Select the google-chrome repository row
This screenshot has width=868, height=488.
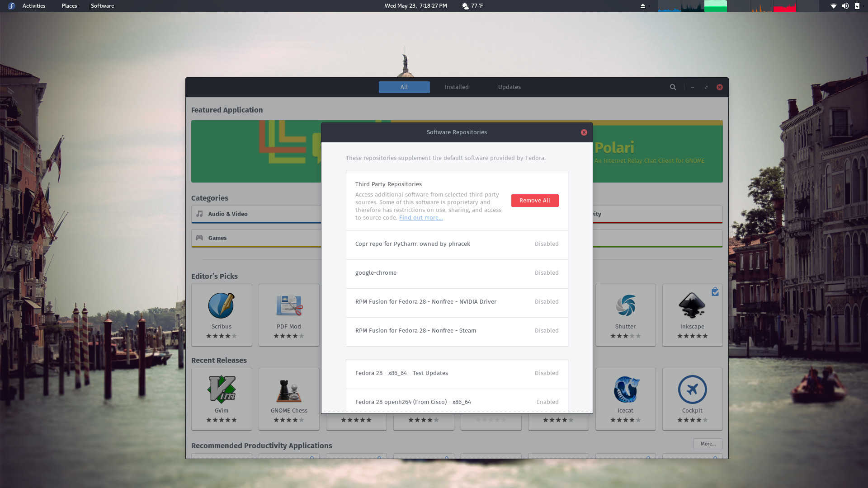(457, 273)
